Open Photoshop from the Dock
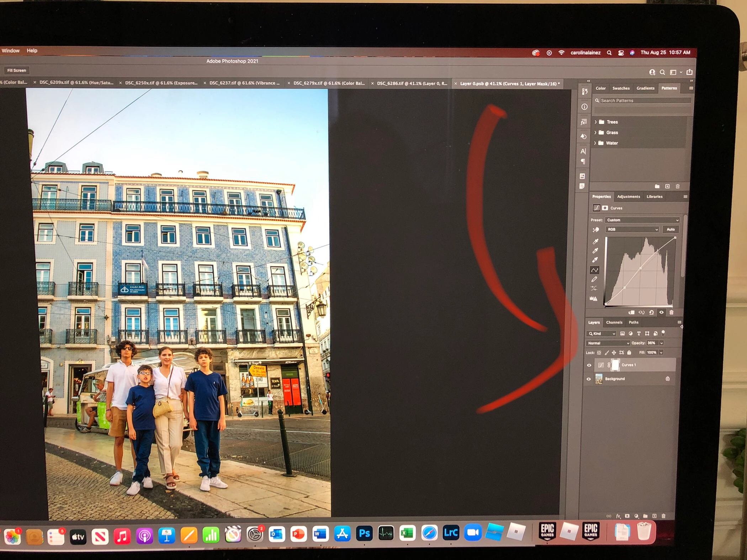 click(x=364, y=533)
